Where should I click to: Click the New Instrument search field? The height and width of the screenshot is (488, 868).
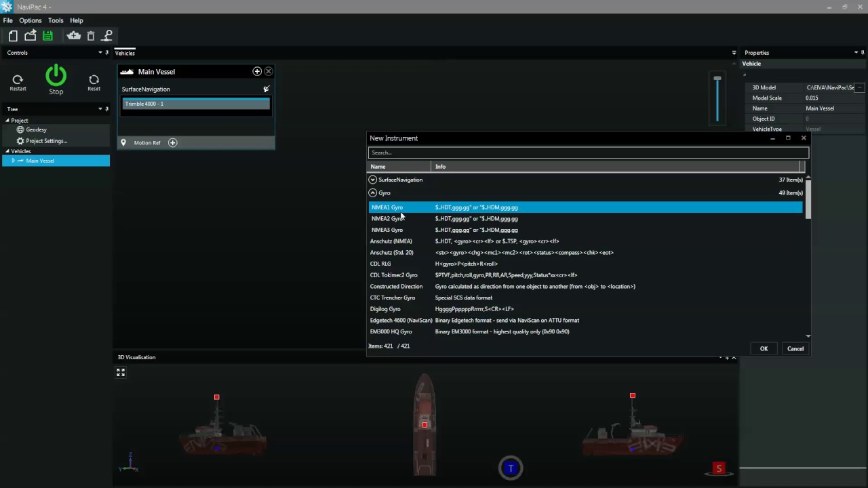588,152
